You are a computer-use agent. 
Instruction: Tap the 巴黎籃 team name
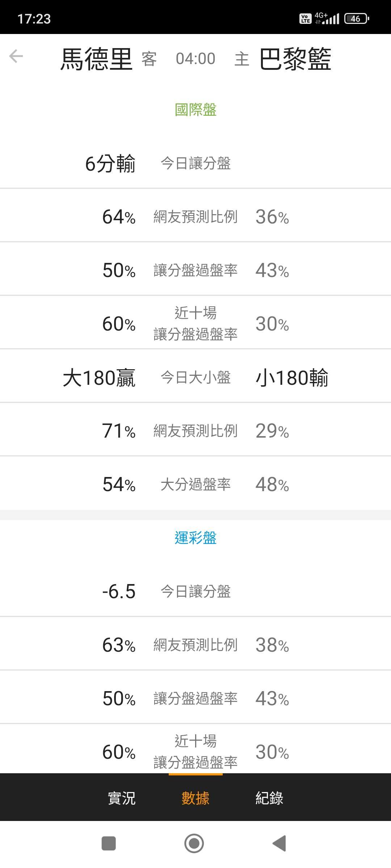pyautogui.click(x=295, y=59)
